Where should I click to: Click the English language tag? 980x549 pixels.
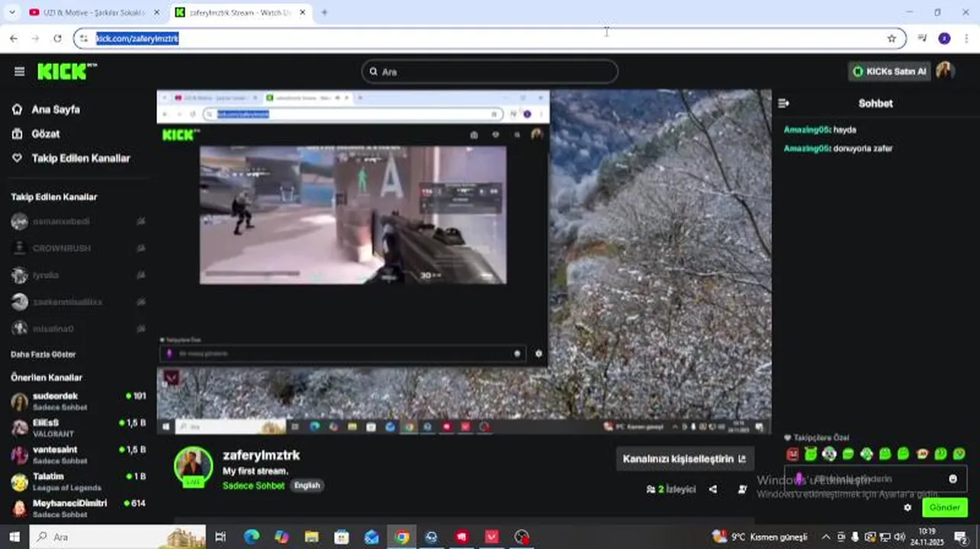point(307,486)
